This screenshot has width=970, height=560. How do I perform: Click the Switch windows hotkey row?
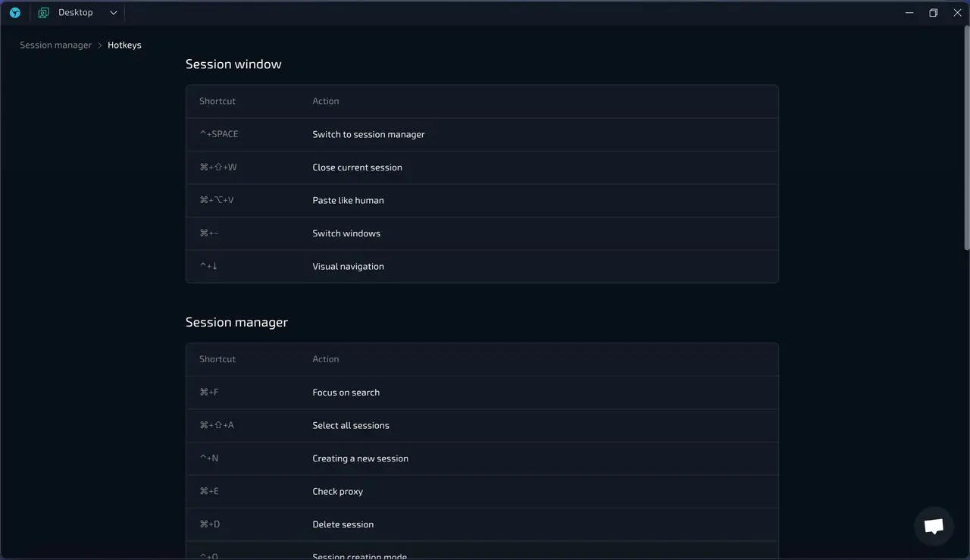481,233
